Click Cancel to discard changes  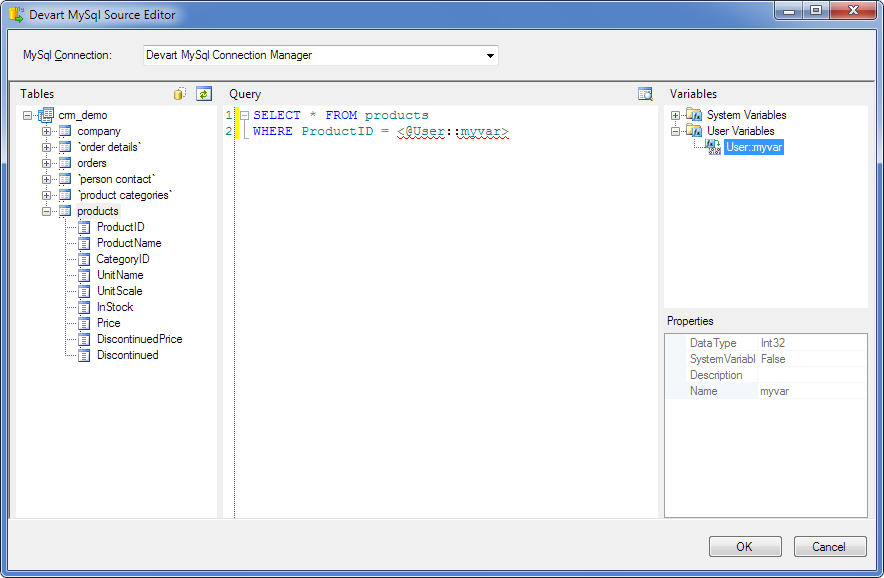[x=829, y=546]
